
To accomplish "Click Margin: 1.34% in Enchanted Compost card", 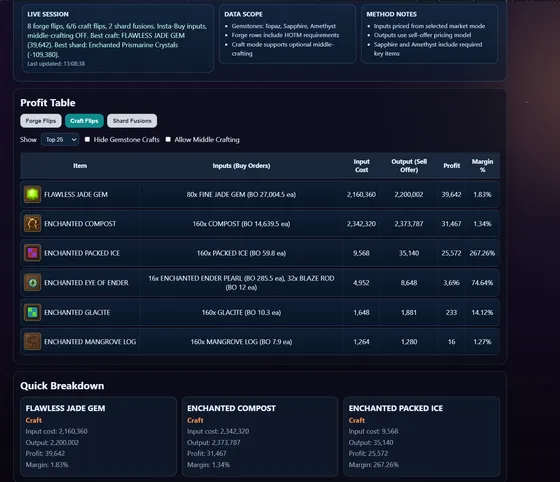I will 209,465.
